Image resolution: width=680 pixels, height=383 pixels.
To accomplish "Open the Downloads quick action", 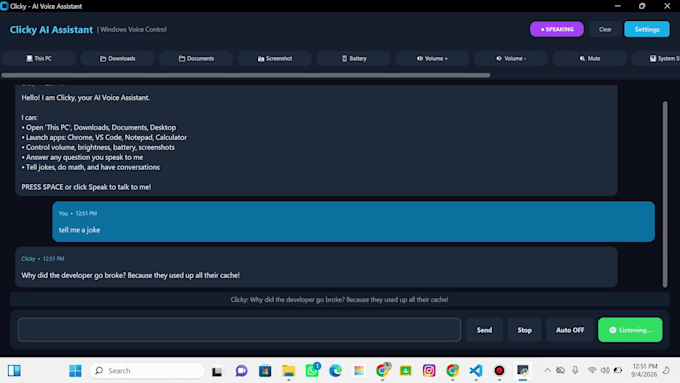I will (x=118, y=59).
